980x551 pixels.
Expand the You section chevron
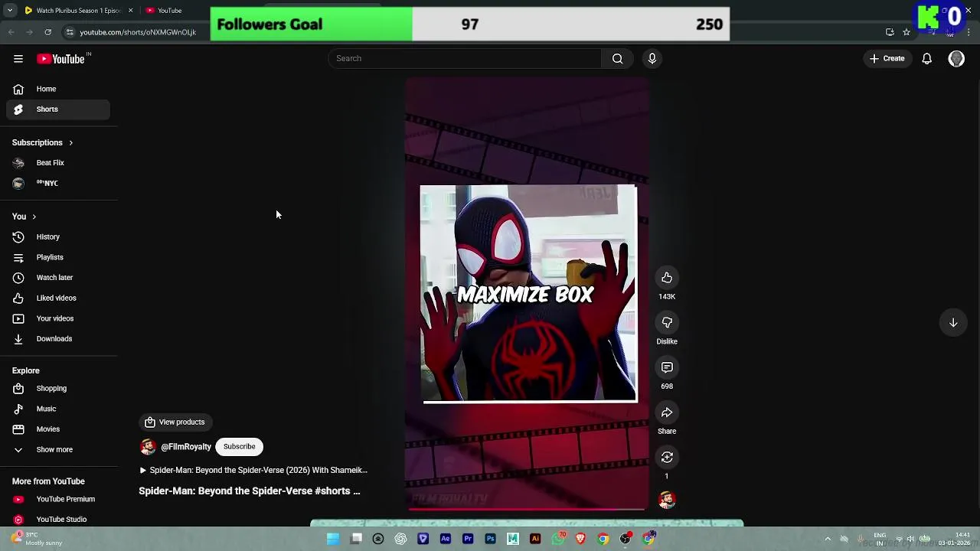click(34, 217)
